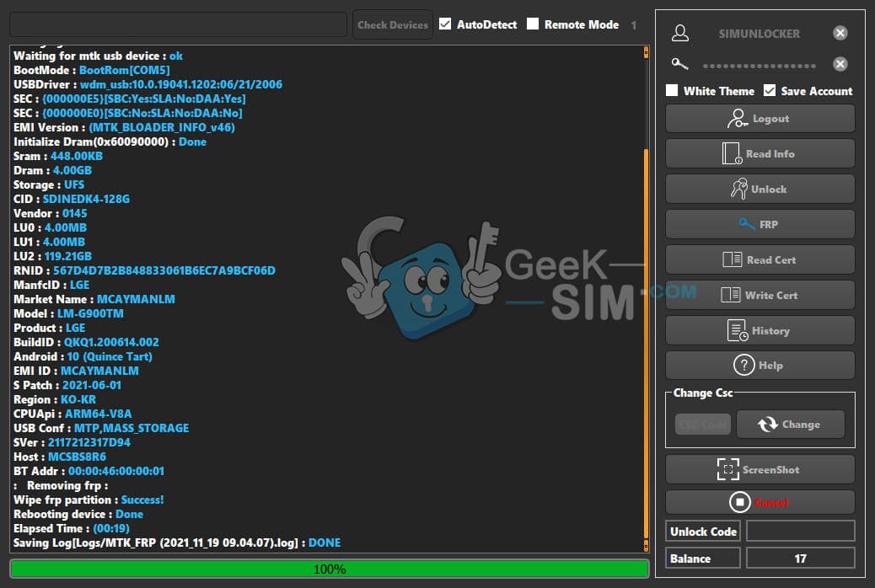The width and height of the screenshot is (875, 588).
Task: Click the Rebooting device Done line
Action: 78,515
